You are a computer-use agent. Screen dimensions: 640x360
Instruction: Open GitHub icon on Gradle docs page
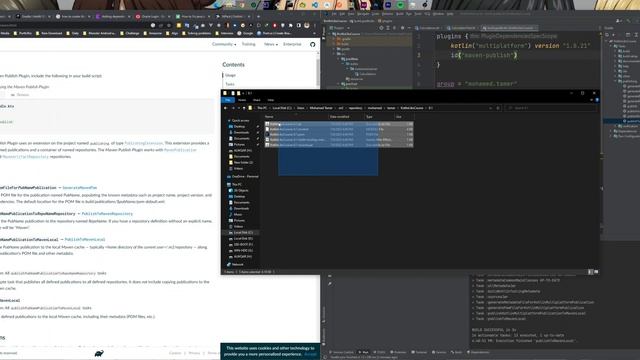tap(313, 44)
